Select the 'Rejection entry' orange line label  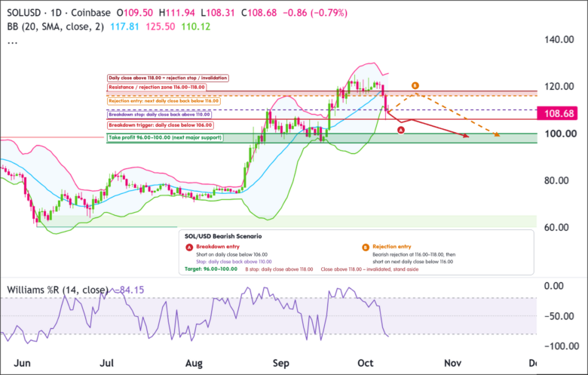pyautogui.click(x=164, y=101)
